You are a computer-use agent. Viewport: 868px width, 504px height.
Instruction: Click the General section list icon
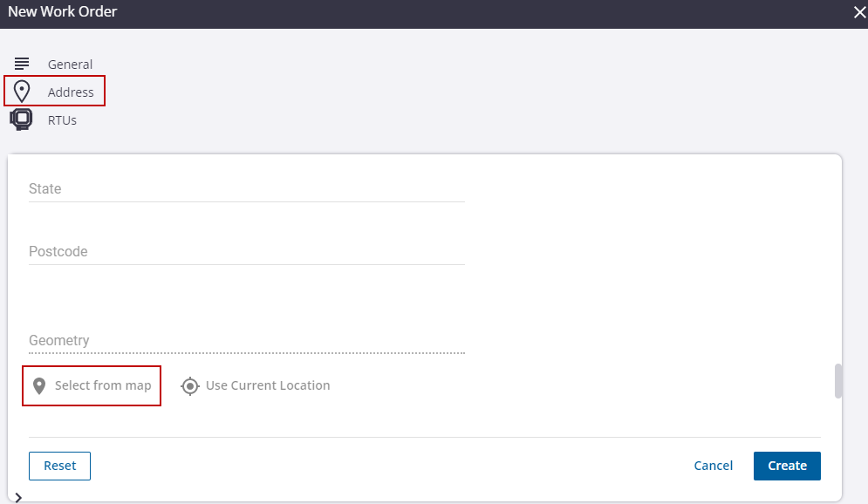[x=22, y=64]
